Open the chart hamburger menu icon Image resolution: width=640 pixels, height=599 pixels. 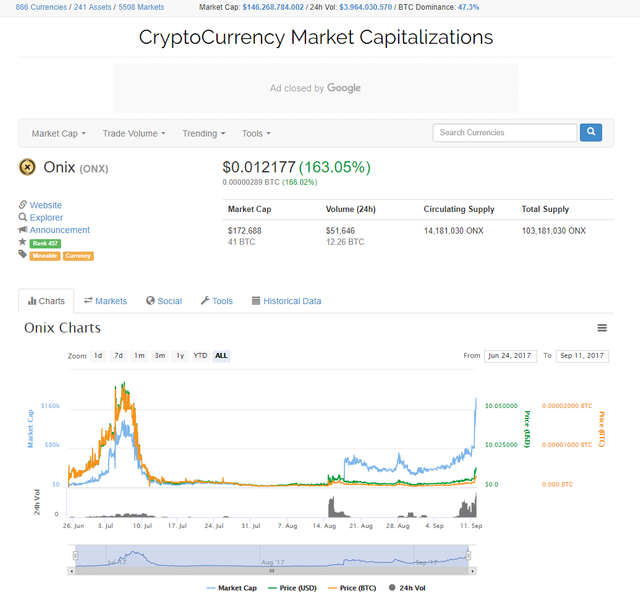click(x=602, y=328)
